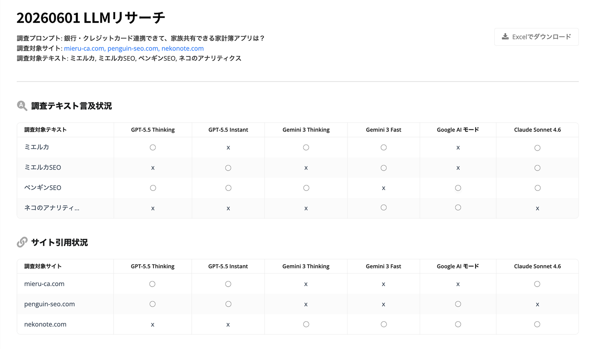Click GPT-5.5 Thinking header in the site citation table

152,266
